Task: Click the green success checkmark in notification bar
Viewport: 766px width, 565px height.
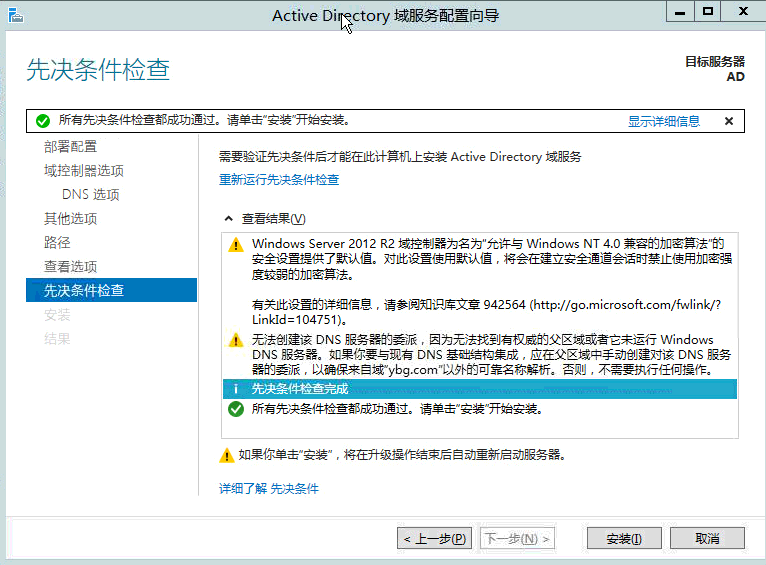Action: click(42, 121)
